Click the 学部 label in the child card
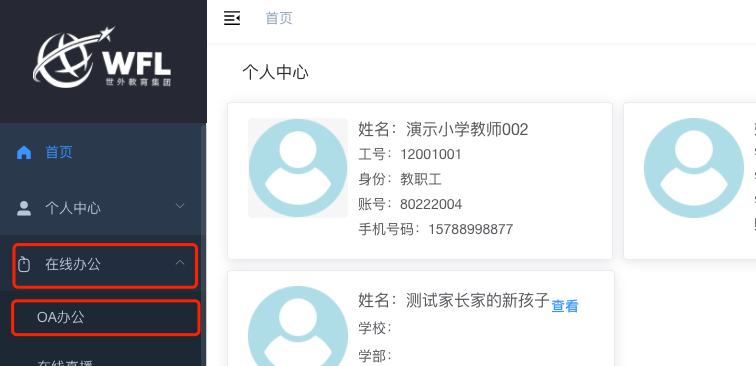 (x=375, y=356)
